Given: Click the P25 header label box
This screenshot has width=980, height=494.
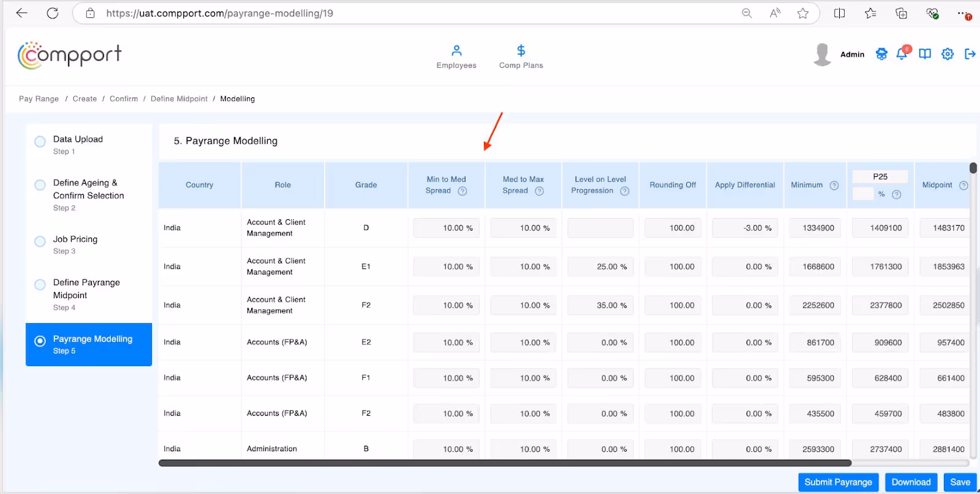Looking at the screenshot, I should (x=880, y=176).
